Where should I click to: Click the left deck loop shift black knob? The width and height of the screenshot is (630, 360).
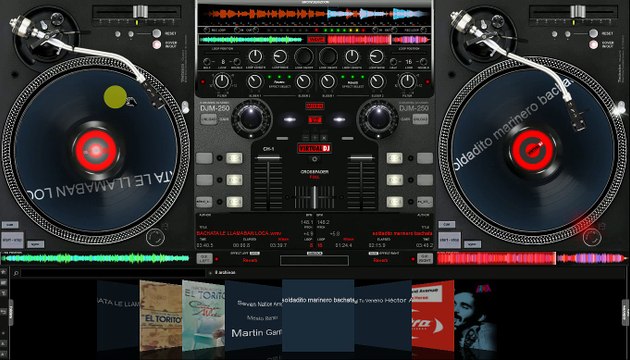coord(304,57)
